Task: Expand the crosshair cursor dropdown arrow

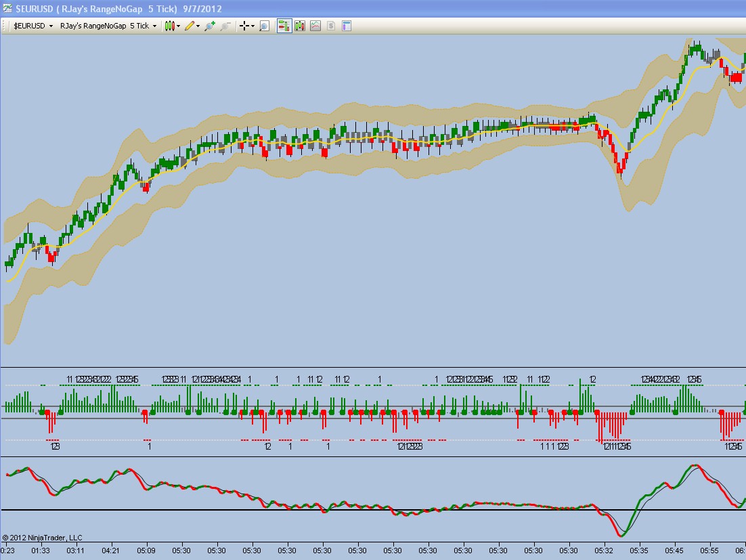Action: pos(253,26)
